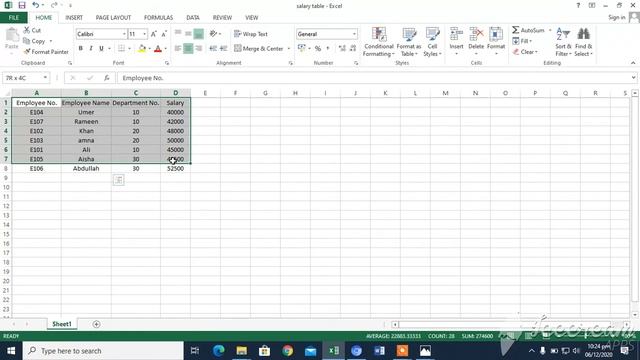
Task: Open the Clear dropdown
Action: 525,52
